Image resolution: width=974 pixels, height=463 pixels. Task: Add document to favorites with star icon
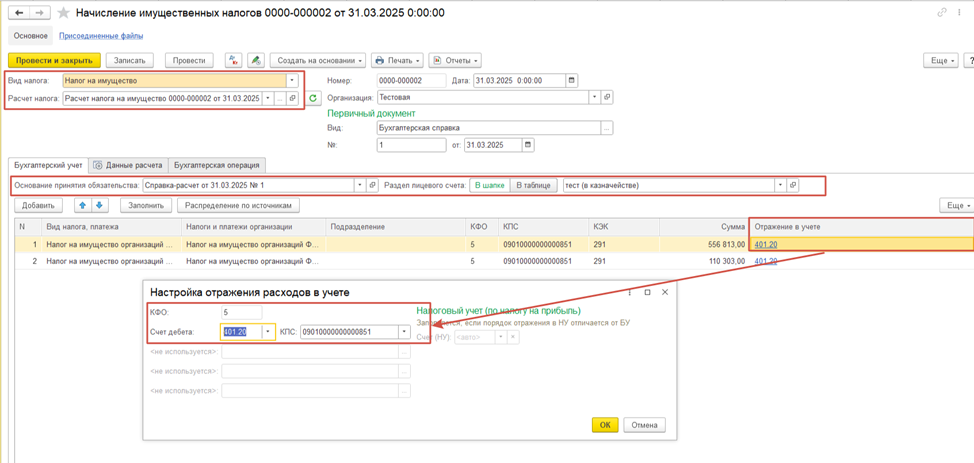click(x=63, y=13)
